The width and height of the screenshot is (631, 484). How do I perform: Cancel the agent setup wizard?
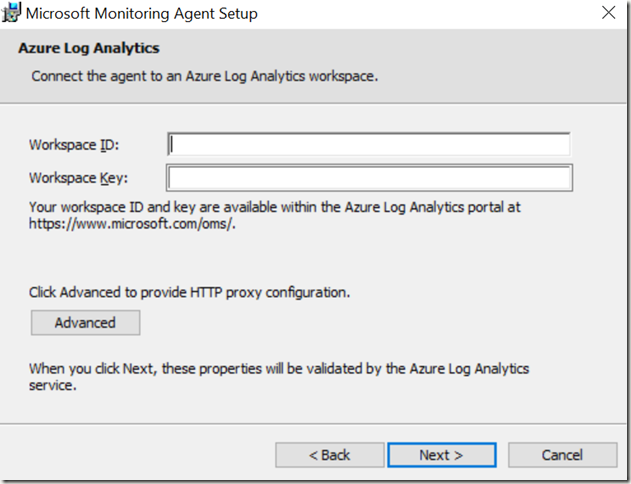(x=563, y=455)
